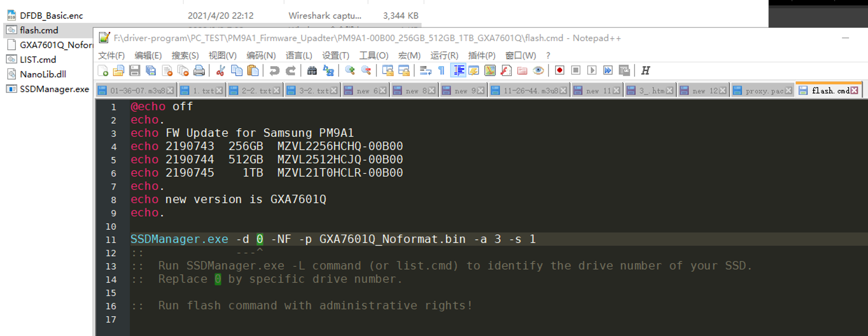This screenshot has width=868, height=336.
Task: Close the new 8 tab
Action: [431, 90]
